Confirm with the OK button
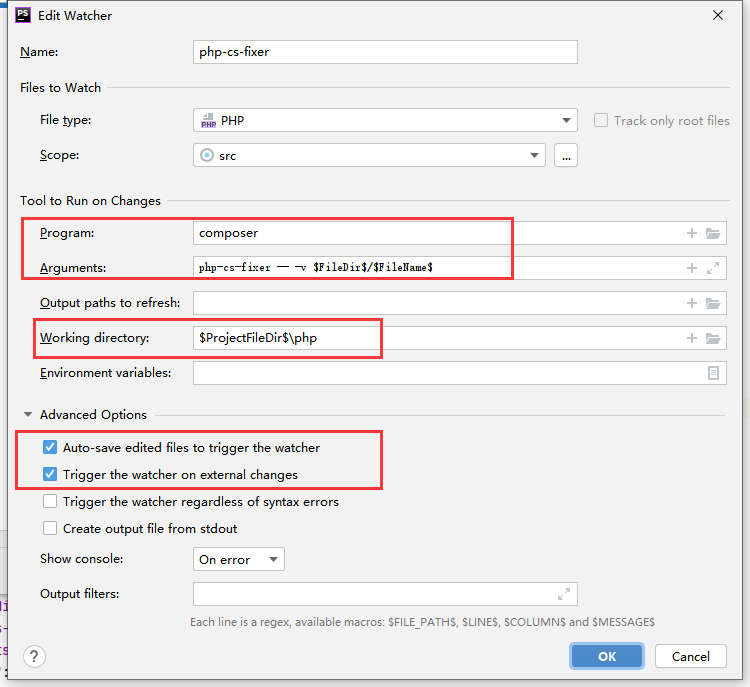 coord(607,656)
